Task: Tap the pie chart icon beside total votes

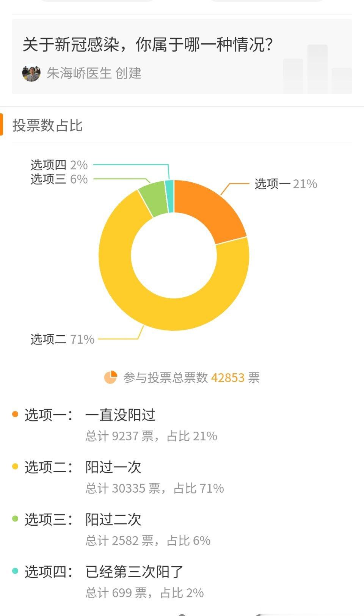Action: [111, 377]
